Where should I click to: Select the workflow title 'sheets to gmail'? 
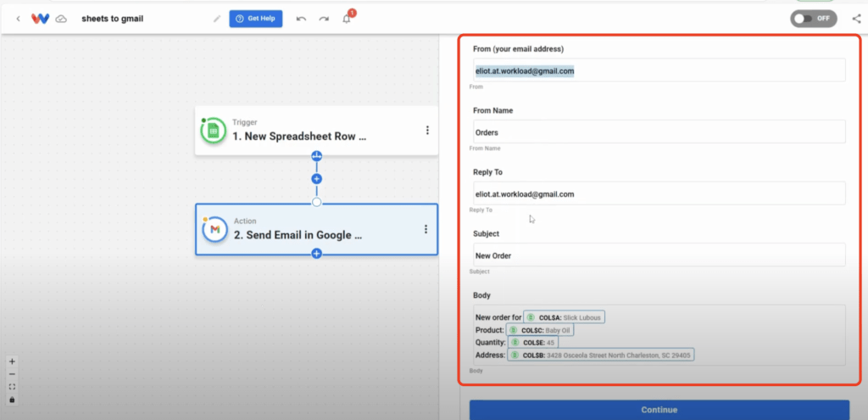[113, 19]
